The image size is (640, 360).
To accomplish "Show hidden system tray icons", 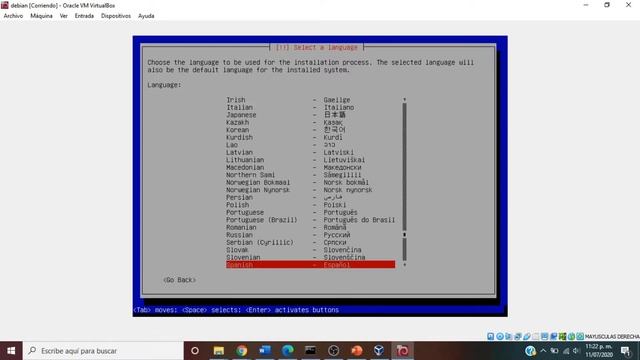I will 543,351.
